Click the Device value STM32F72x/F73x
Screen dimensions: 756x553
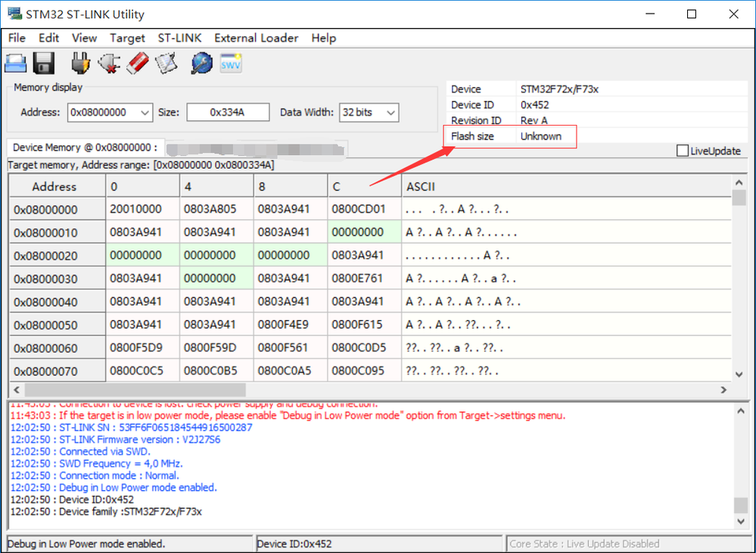[559, 89]
